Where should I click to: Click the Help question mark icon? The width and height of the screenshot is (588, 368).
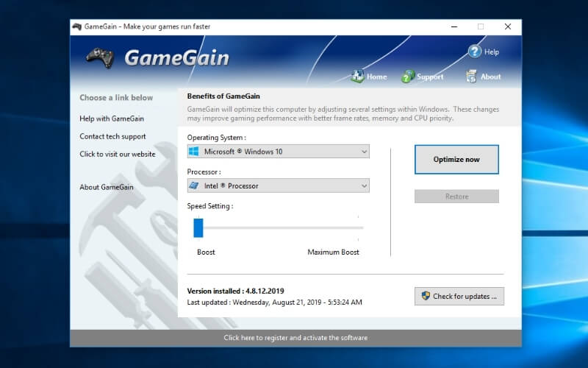click(474, 52)
